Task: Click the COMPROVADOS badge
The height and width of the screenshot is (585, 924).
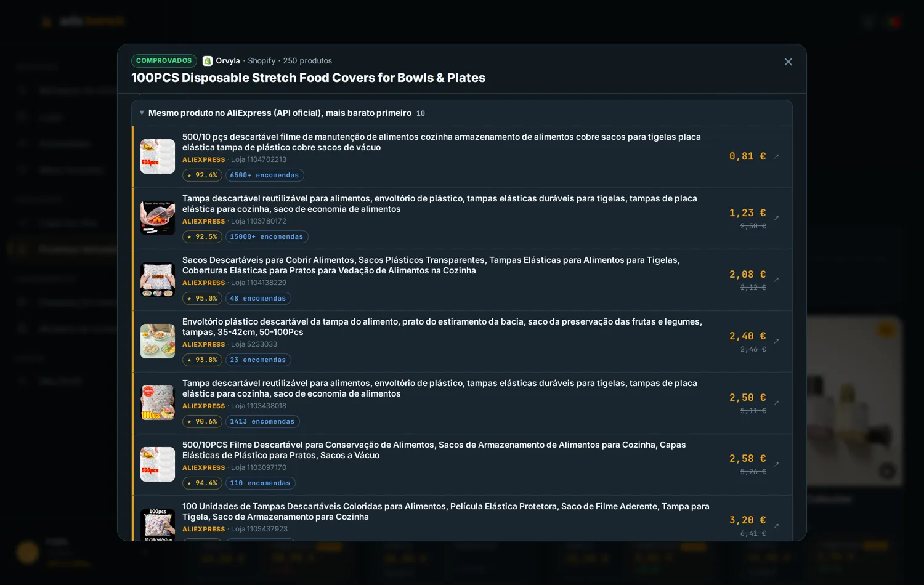Action: coord(164,61)
